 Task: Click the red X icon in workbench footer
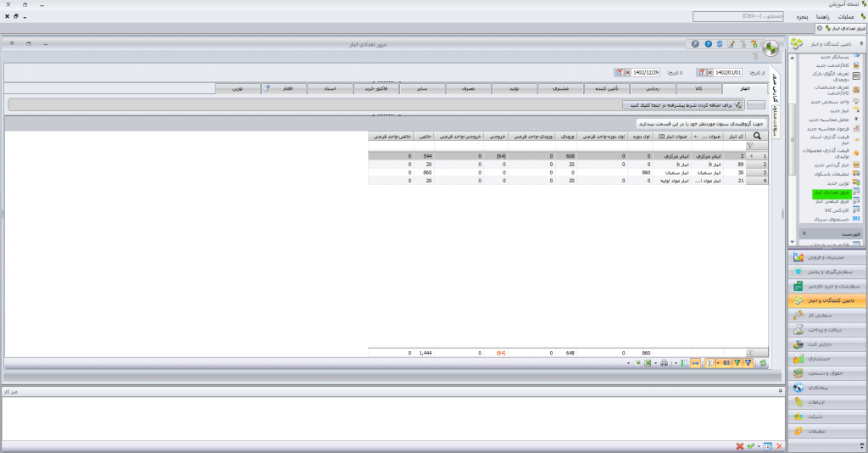tap(739, 446)
